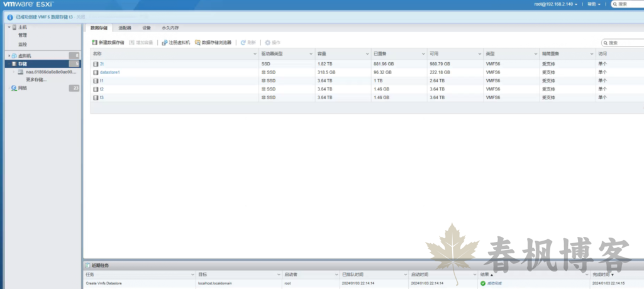644x289 pixels.
Task: Open the Name (名称) column dropdown arrow
Action: tap(255, 54)
